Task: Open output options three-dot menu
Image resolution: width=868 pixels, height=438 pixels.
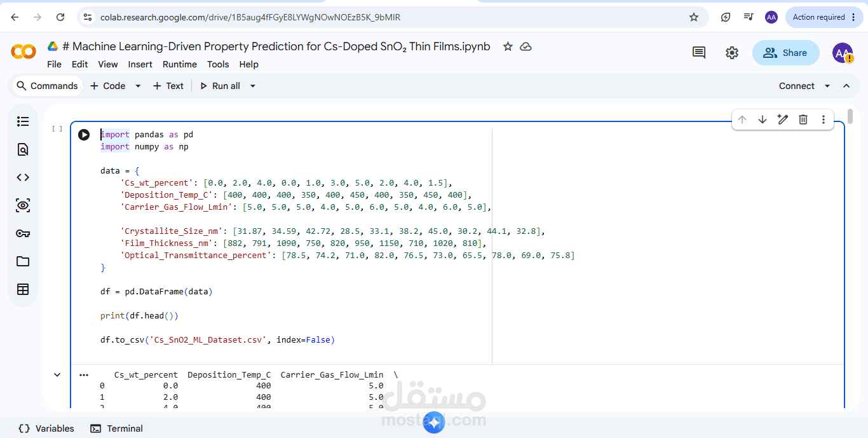Action: pos(83,375)
